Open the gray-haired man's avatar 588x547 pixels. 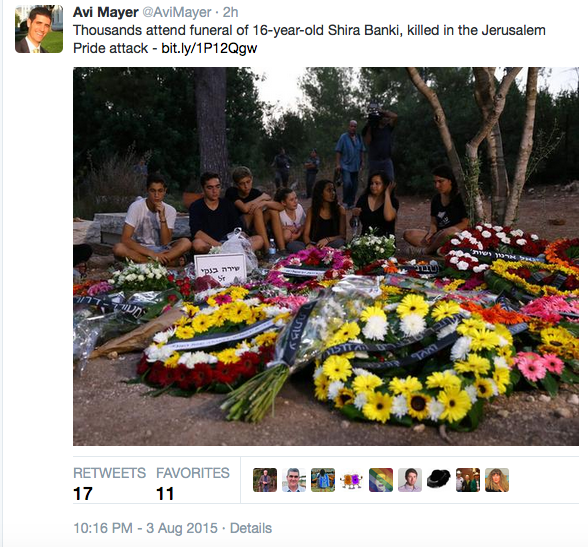pos(294,480)
